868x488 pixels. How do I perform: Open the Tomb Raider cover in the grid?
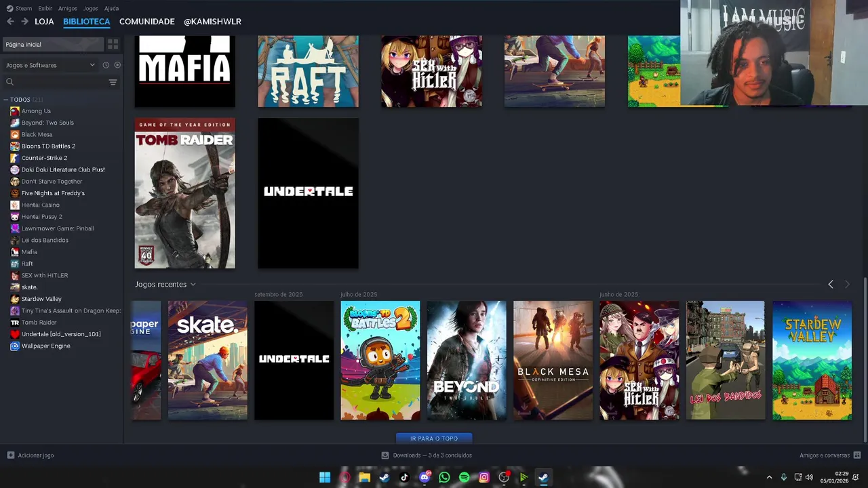click(185, 193)
